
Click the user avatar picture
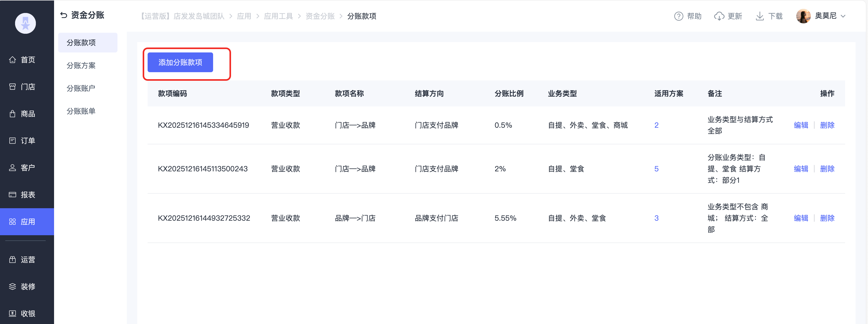(x=803, y=16)
